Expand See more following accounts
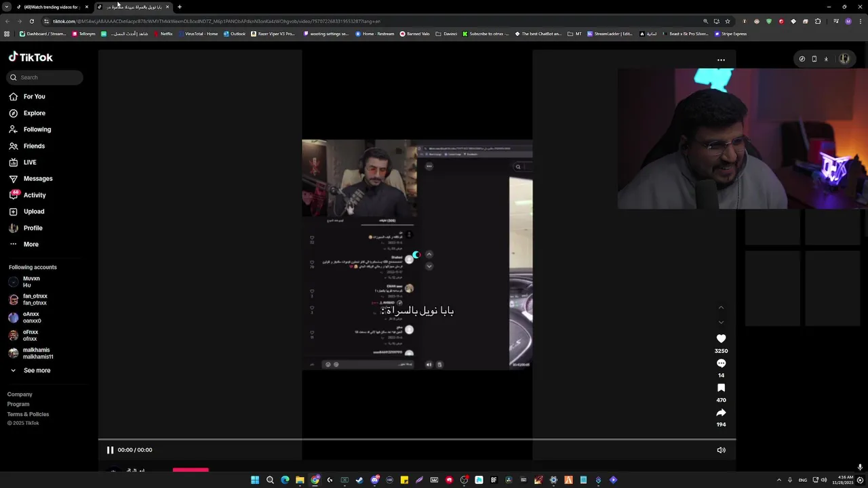868x488 pixels. [x=31, y=371]
